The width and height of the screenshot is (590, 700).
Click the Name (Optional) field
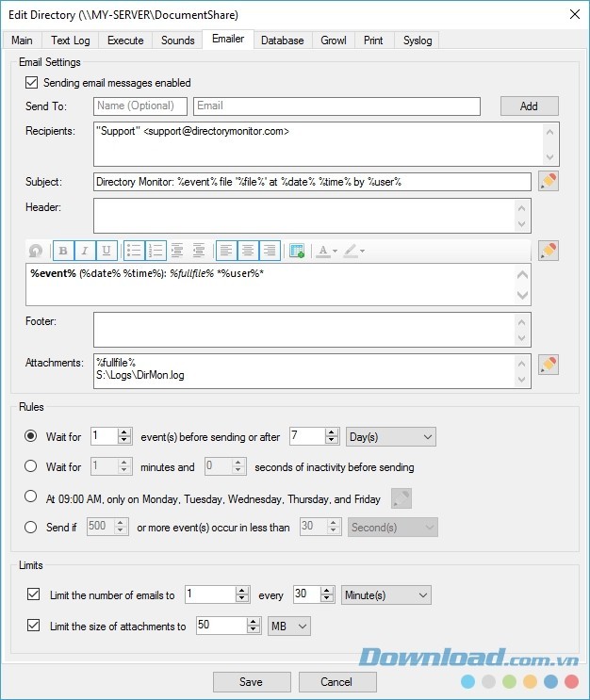[x=140, y=106]
